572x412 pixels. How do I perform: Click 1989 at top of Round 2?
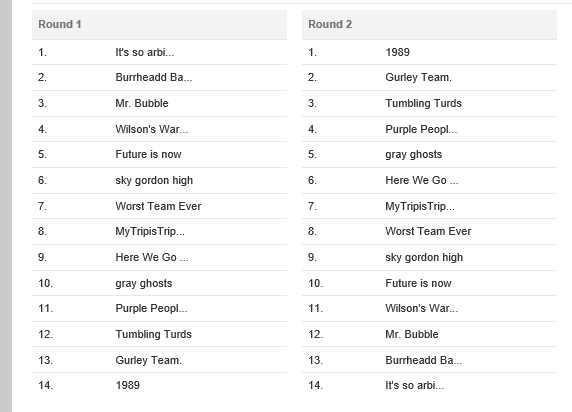[398, 52]
